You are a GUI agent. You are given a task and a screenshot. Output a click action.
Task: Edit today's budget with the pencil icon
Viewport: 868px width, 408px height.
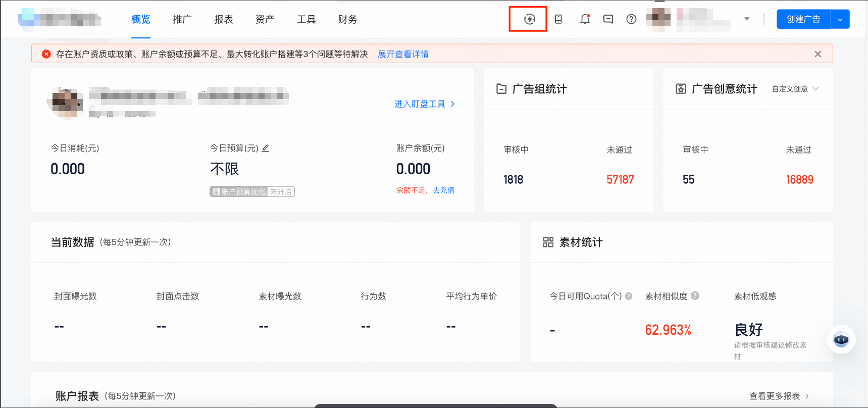pyautogui.click(x=266, y=148)
